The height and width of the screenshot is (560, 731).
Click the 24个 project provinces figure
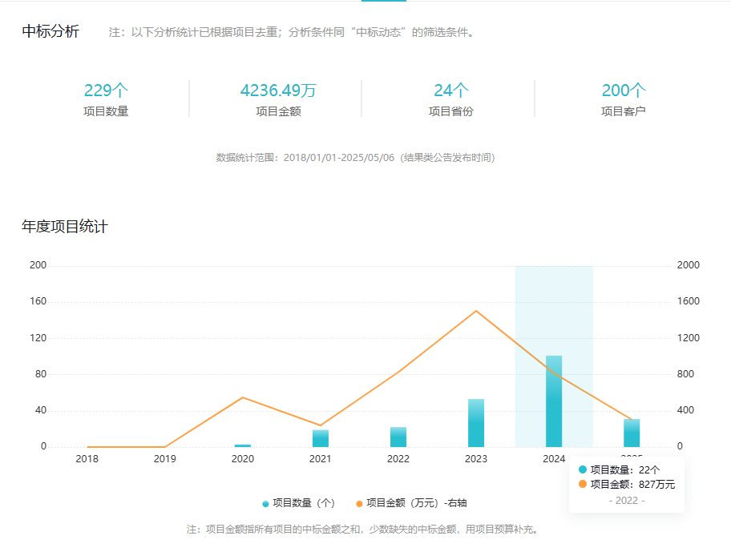[451, 91]
